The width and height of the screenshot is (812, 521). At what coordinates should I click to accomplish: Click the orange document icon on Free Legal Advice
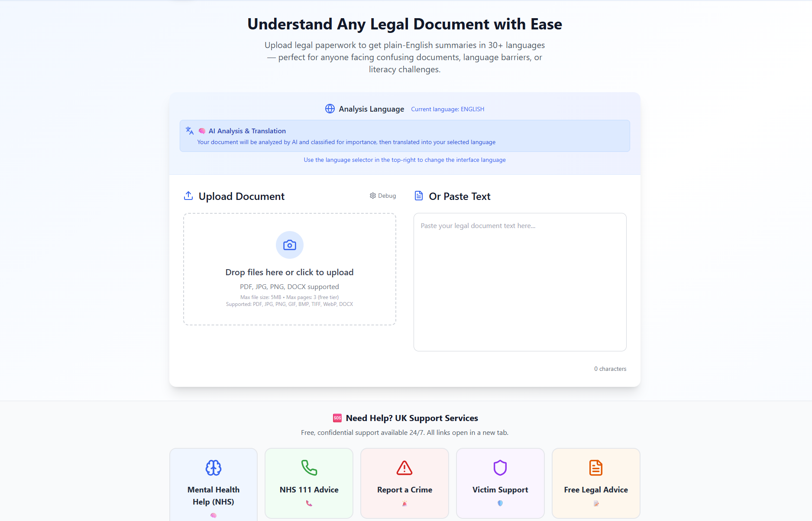[x=595, y=468]
